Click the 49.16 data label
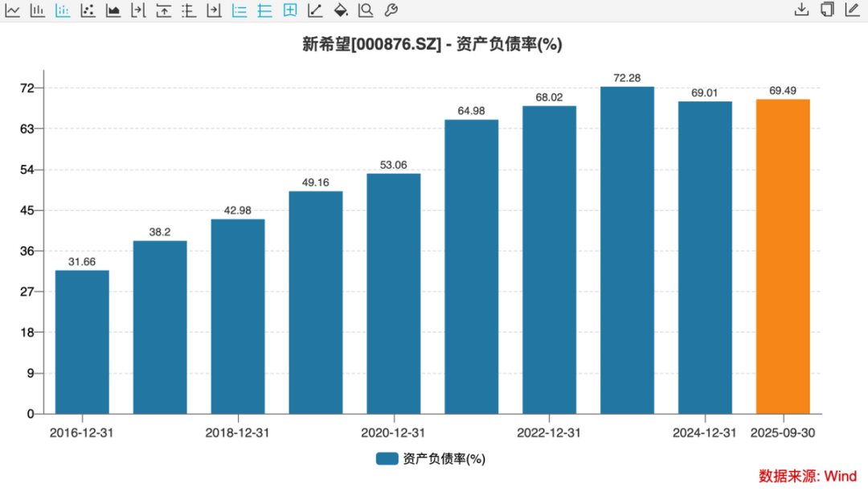This screenshot has height=492, width=868. pyautogui.click(x=316, y=182)
